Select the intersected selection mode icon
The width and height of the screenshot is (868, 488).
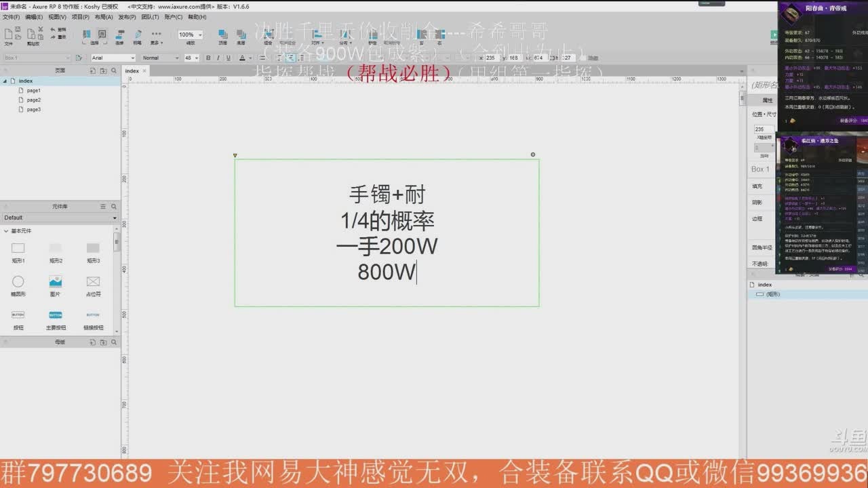point(87,34)
